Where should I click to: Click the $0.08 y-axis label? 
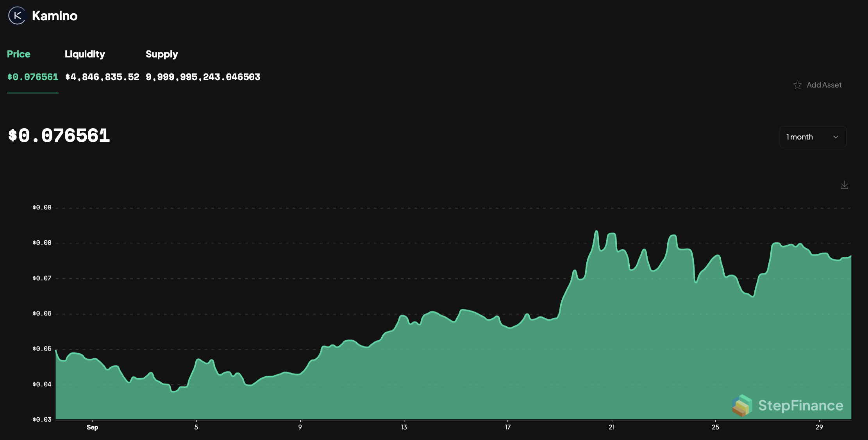(42, 243)
